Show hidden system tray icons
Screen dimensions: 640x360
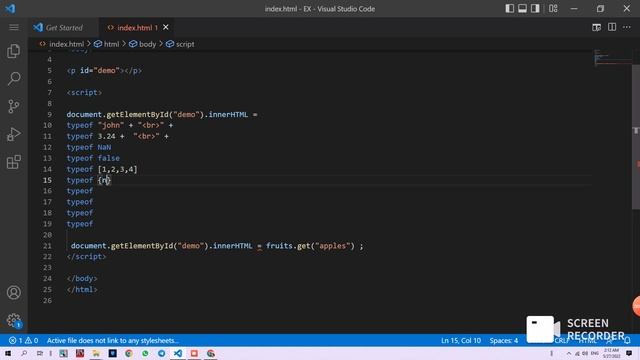coord(569,353)
